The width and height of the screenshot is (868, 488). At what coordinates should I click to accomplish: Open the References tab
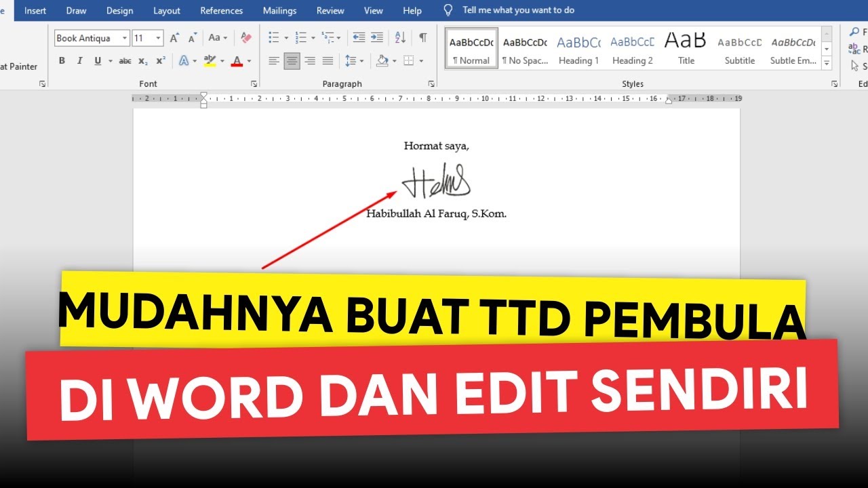(222, 10)
